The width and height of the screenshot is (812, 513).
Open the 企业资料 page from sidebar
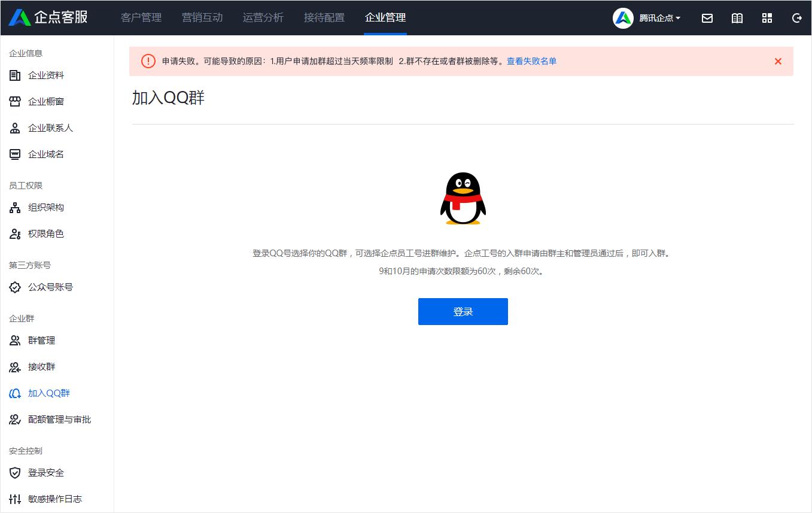(x=46, y=75)
